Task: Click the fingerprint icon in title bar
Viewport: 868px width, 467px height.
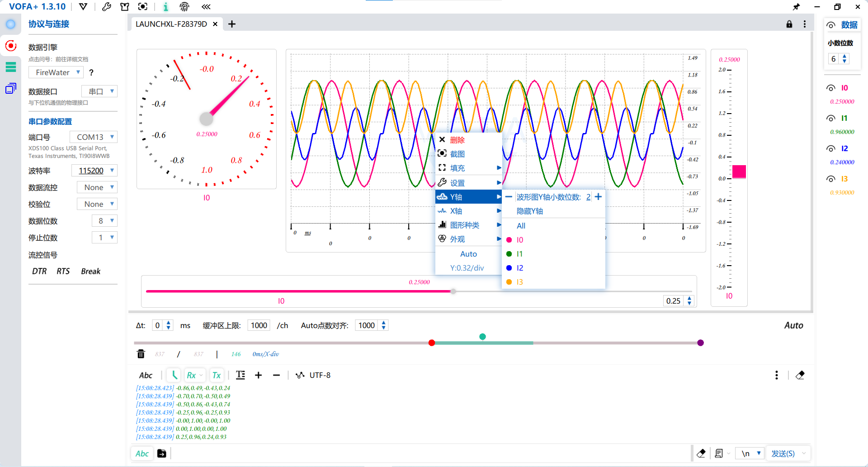Action: (184, 7)
